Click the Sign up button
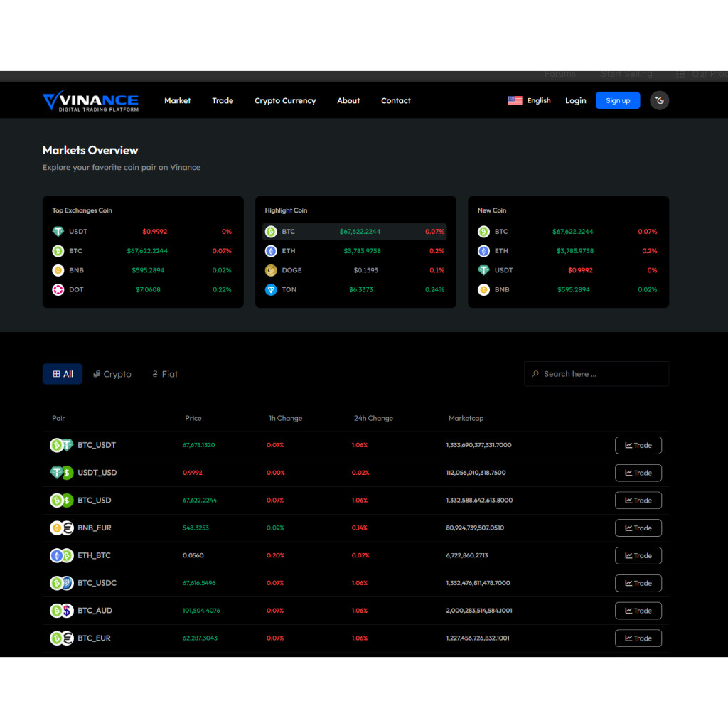This screenshot has height=728, width=728. point(617,100)
